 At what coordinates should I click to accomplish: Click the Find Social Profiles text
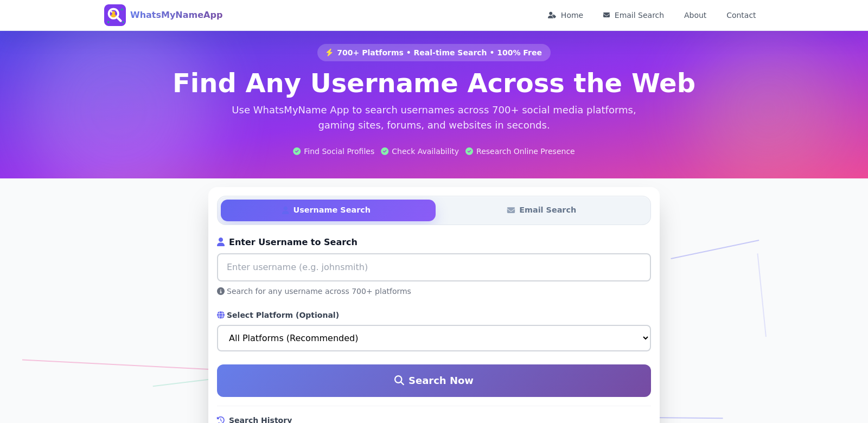tap(339, 151)
